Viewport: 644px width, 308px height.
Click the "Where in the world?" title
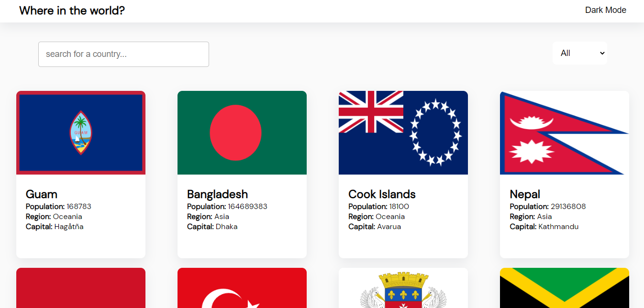click(72, 11)
